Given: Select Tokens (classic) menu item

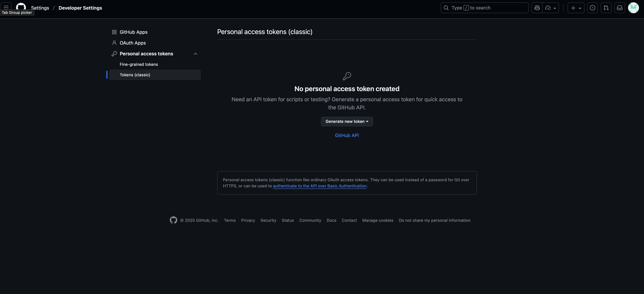Looking at the screenshot, I should 135,75.
